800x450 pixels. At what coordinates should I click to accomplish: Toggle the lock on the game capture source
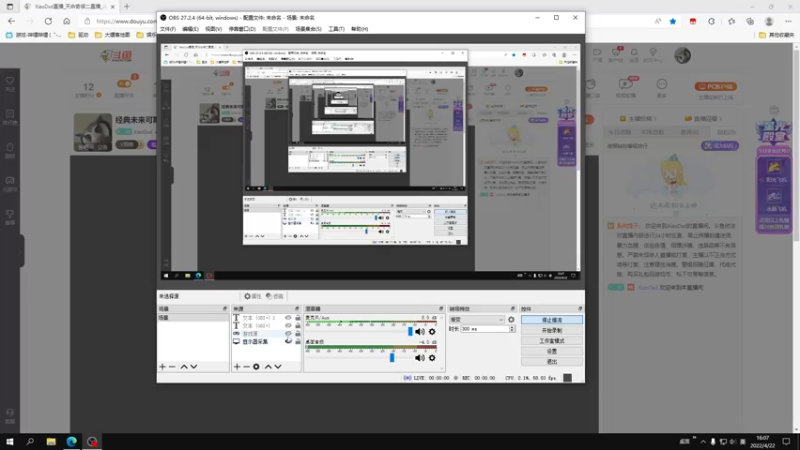297,333
